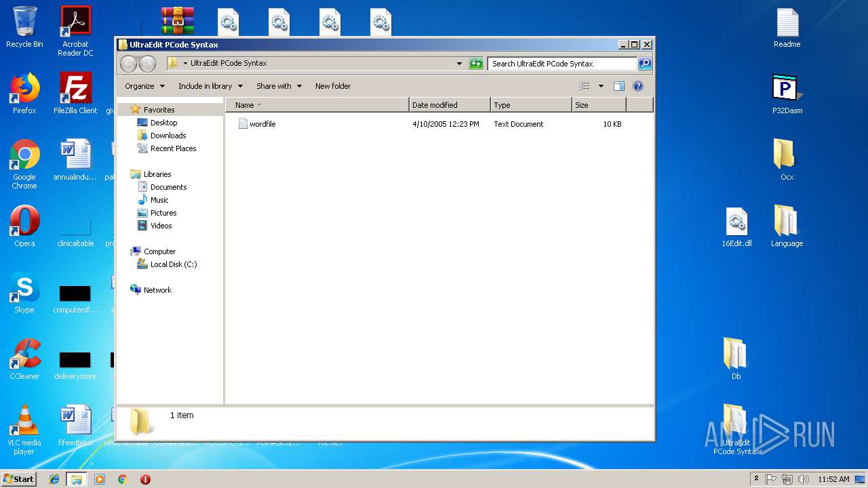Open Pictures library in navigation pane

pos(157,213)
